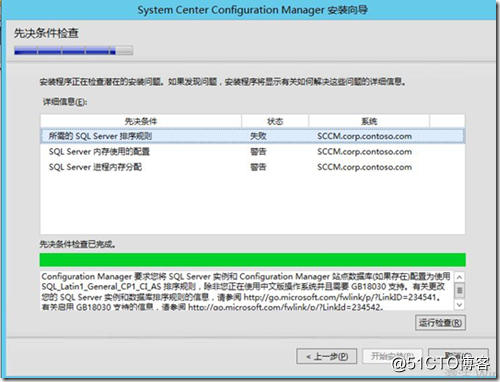Click the 运行检查(R) button
500x382 pixels.
tap(440, 323)
